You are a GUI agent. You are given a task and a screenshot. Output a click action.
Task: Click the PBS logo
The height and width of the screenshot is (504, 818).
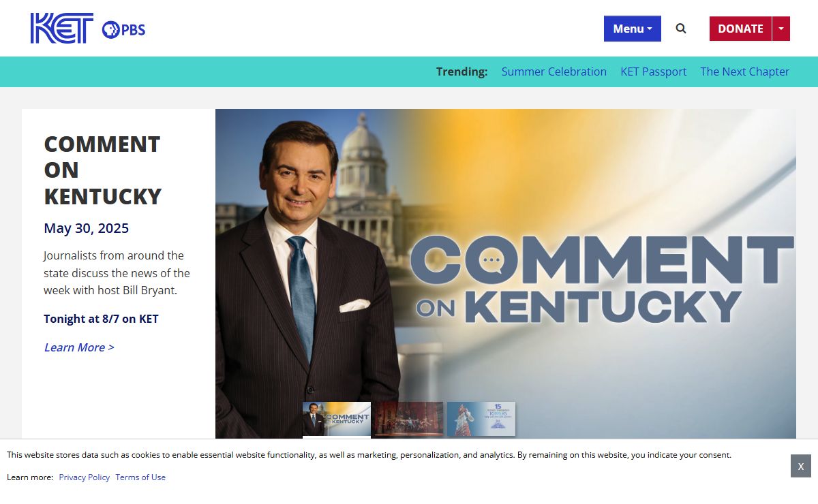(123, 29)
